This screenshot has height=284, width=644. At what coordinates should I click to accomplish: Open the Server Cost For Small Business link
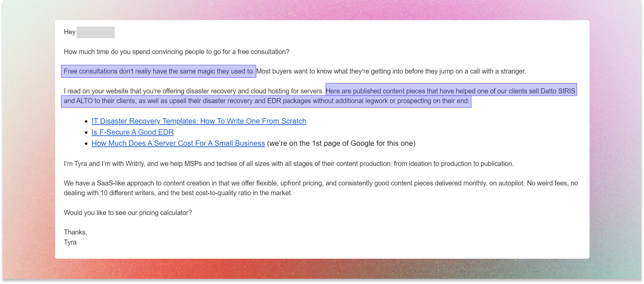click(178, 143)
